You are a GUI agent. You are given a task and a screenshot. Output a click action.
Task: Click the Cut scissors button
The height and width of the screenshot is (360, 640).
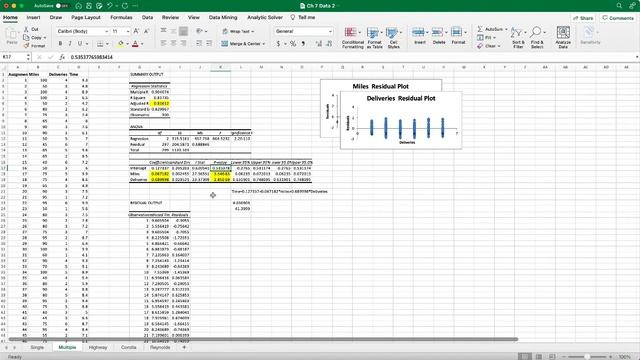31,29
